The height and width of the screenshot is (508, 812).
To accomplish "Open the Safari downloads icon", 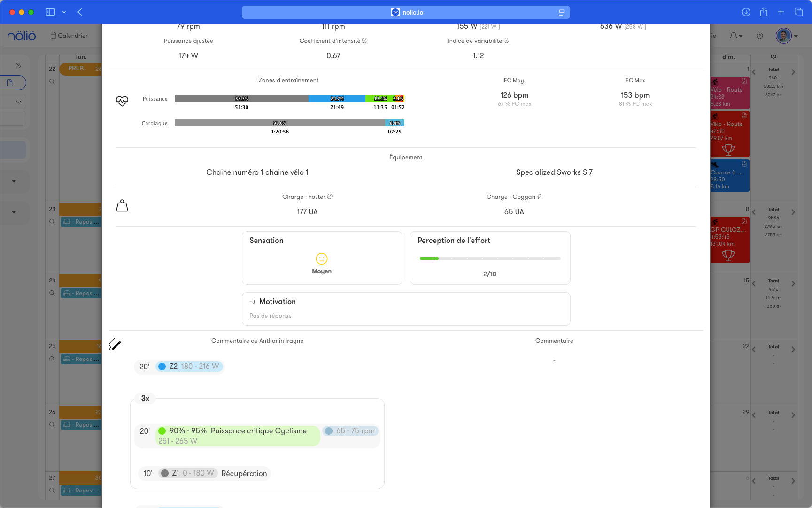I will [x=746, y=12].
